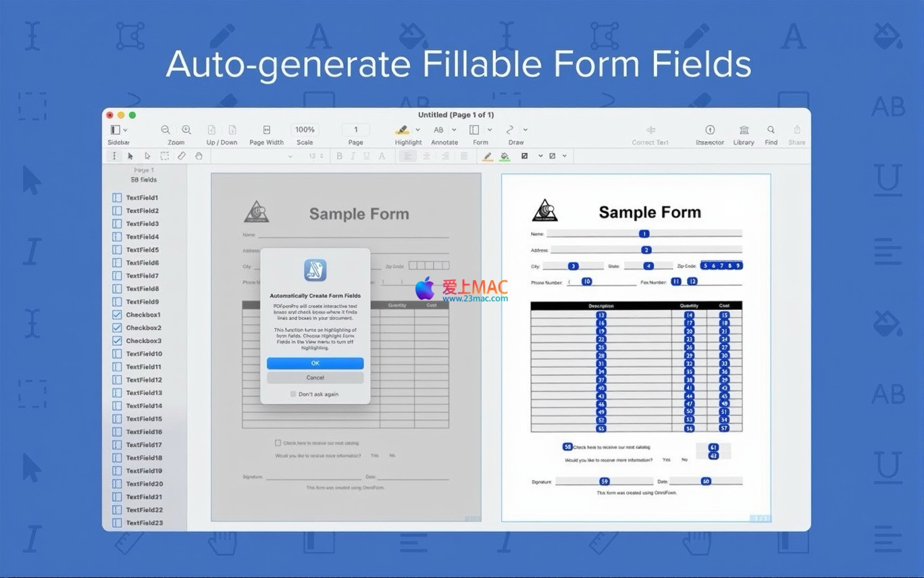Open the Library
The width and height of the screenshot is (924, 578).
click(x=744, y=130)
